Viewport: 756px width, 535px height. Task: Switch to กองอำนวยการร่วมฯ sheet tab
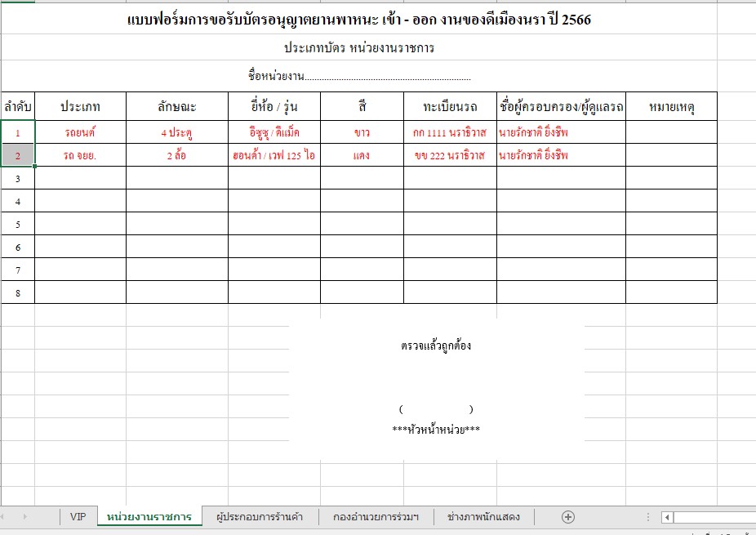point(376,516)
